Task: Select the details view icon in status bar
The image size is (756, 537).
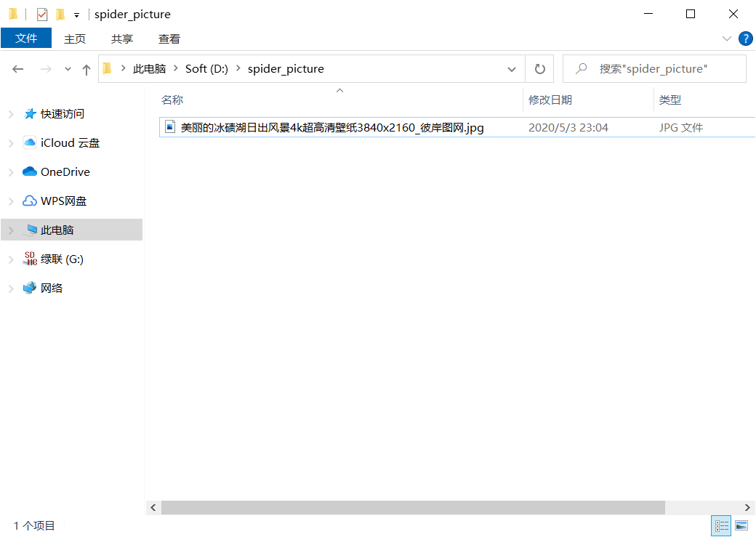Action: coord(721,525)
